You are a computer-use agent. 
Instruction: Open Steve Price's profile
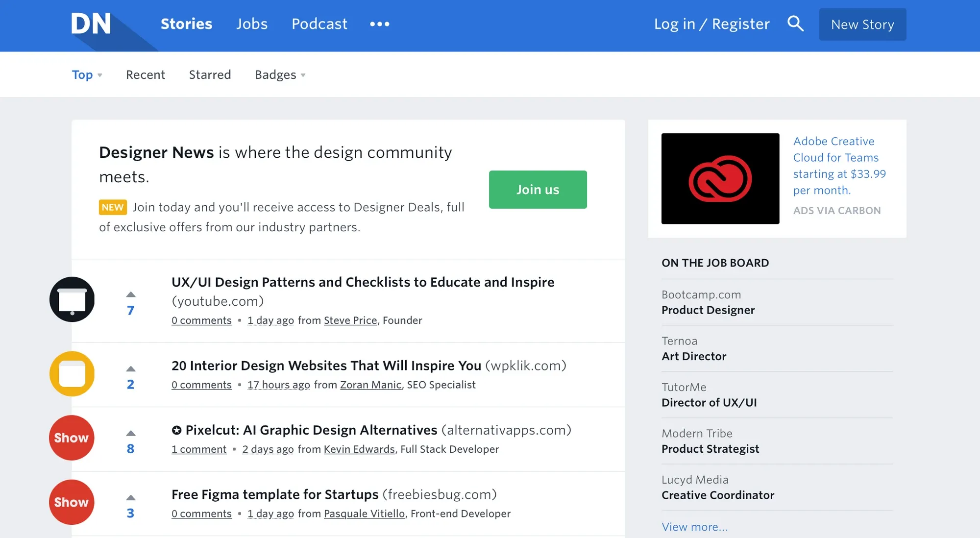click(350, 320)
